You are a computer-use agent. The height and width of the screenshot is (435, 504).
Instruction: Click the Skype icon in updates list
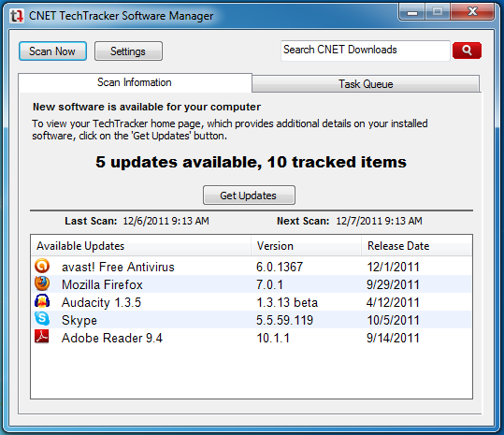(x=42, y=319)
